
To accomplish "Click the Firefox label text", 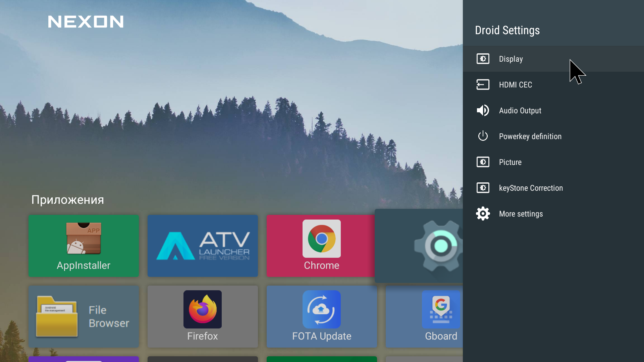I will [202, 336].
